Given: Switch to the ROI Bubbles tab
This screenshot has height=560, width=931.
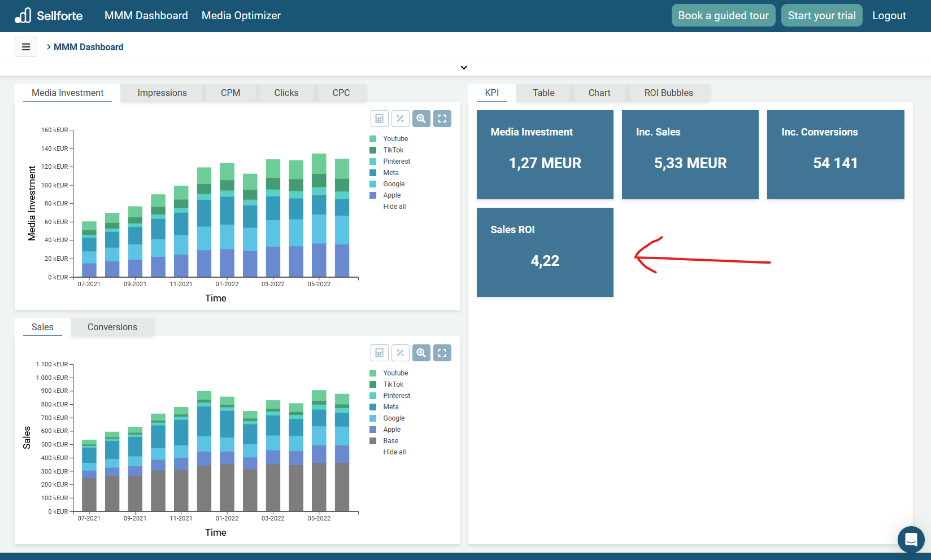Looking at the screenshot, I should [x=668, y=93].
